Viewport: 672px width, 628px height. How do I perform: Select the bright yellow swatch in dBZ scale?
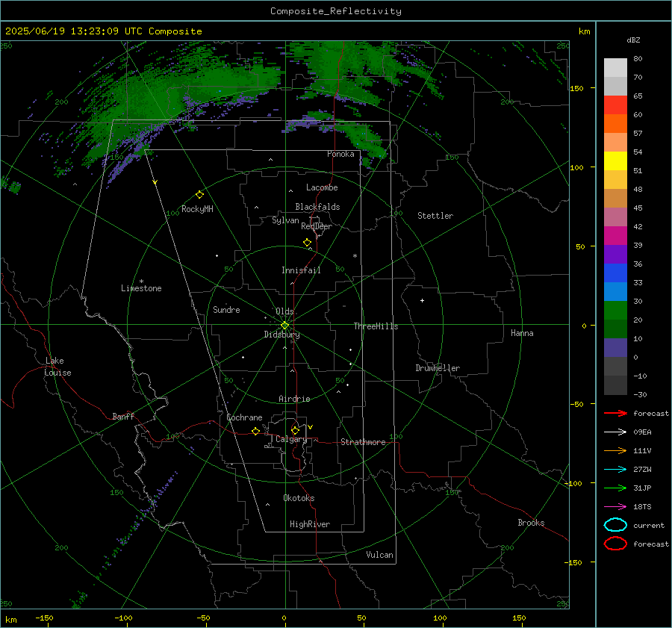[x=615, y=161]
